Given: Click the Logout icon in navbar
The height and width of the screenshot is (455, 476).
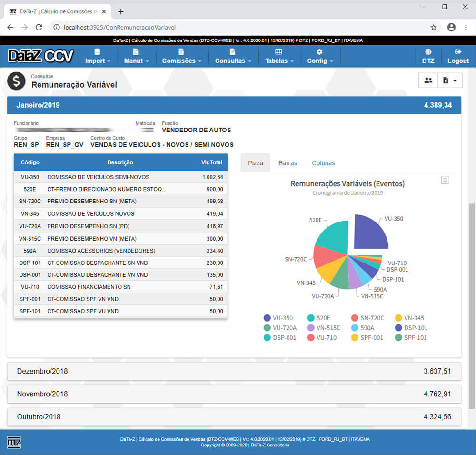Looking at the screenshot, I should (458, 52).
